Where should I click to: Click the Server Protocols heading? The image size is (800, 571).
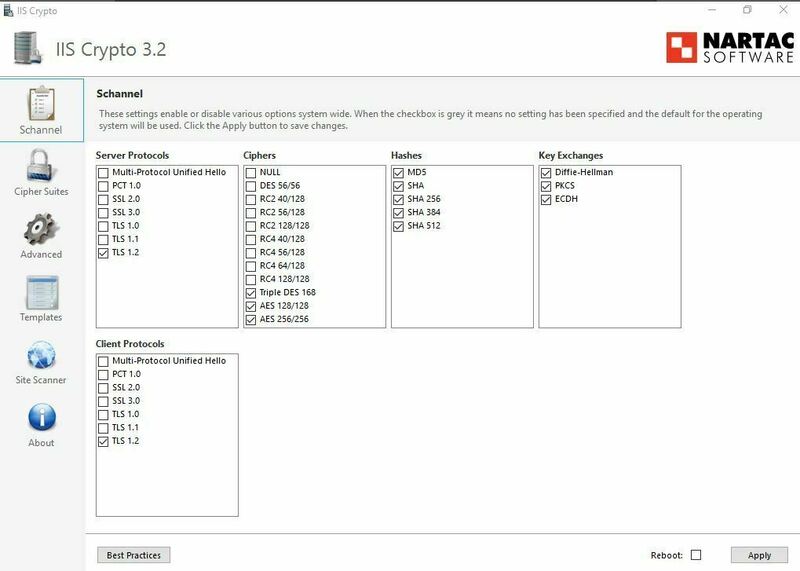pyautogui.click(x=132, y=156)
